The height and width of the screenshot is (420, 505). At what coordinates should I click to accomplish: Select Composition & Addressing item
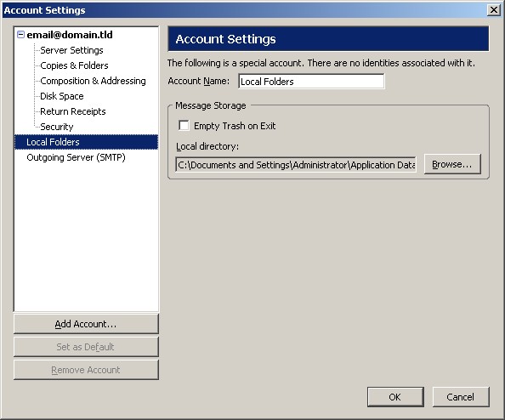coord(93,81)
